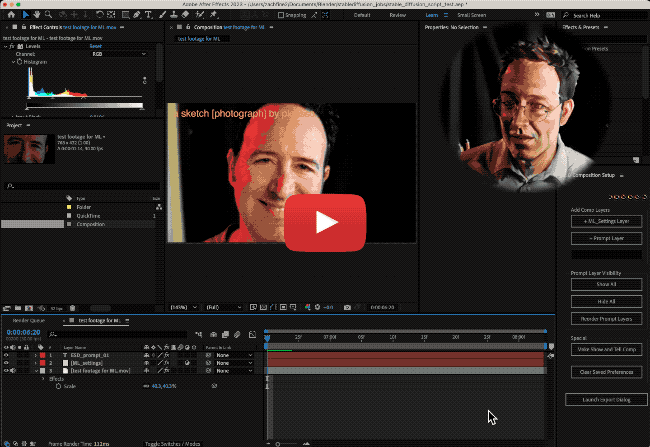Switch to the Learn workspace
The width and height of the screenshot is (650, 447).
pyautogui.click(x=432, y=15)
